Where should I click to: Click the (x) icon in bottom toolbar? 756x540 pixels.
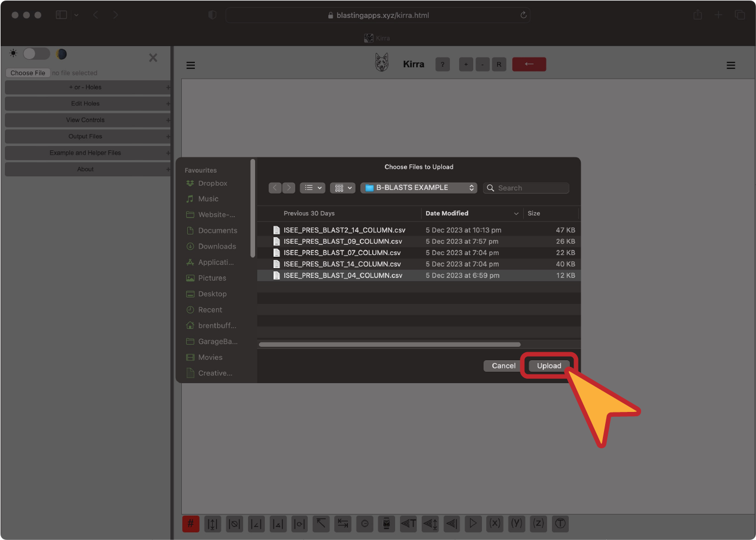tap(495, 524)
